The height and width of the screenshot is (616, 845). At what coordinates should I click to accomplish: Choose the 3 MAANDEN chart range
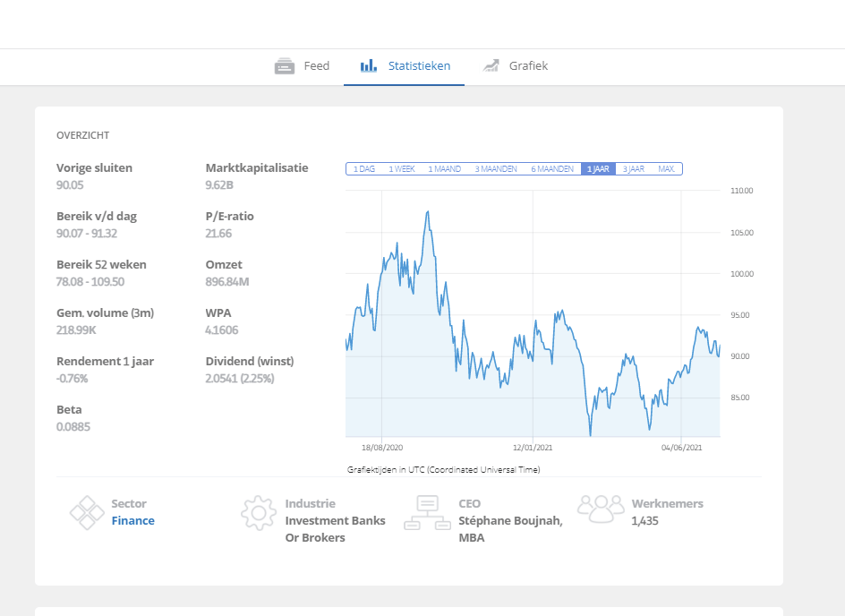pos(496,168)
